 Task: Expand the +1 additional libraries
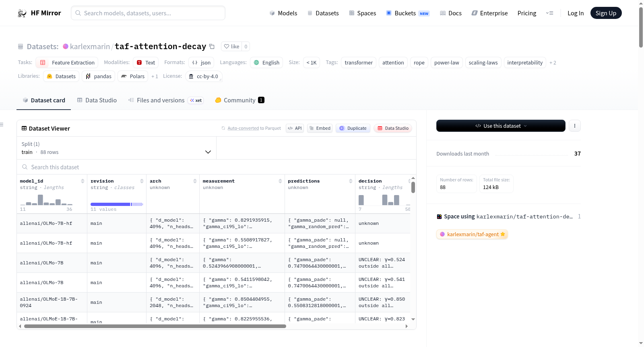155,76
